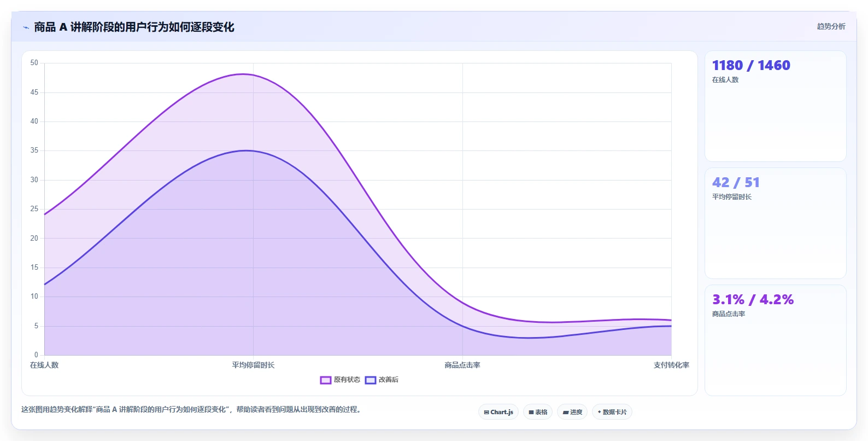This screenshot has height=441, width=868.
Task: Click the 趋势分析 tag in the header
Action: (831, 26)
